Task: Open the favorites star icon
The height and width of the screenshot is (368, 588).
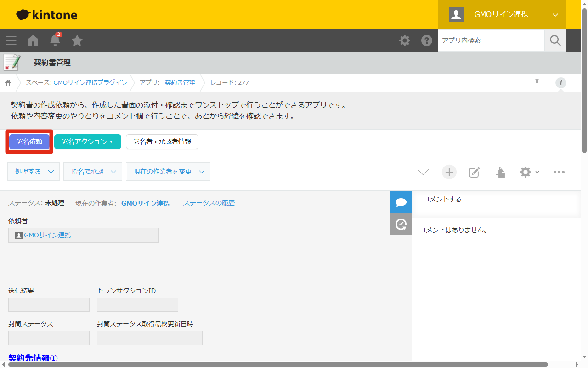Action: [77, 40]
